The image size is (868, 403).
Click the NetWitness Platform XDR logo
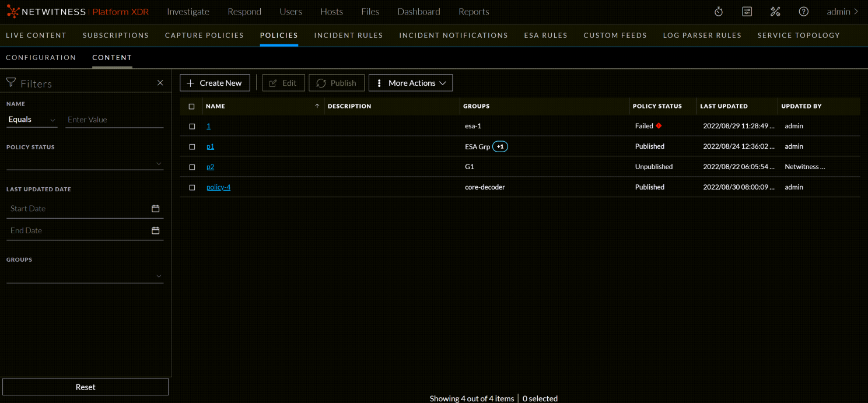[76, 11]
